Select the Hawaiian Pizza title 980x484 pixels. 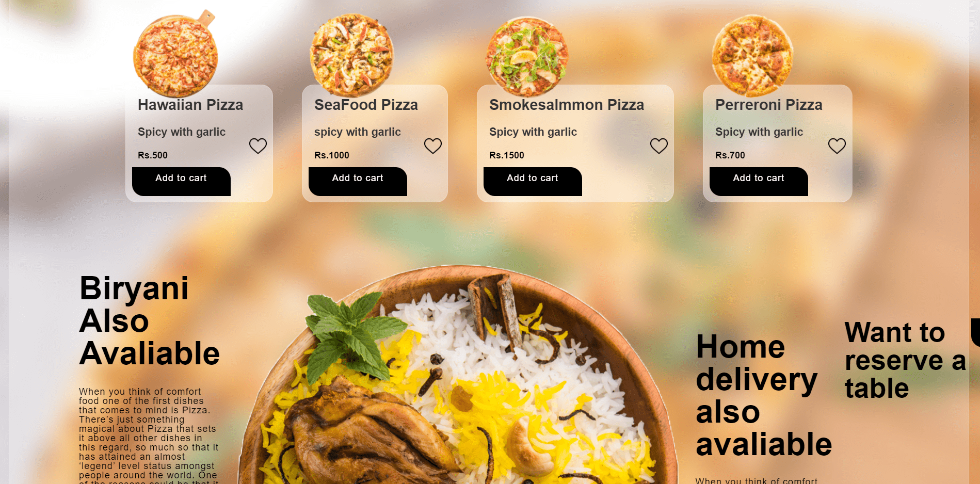click(190, 105)
